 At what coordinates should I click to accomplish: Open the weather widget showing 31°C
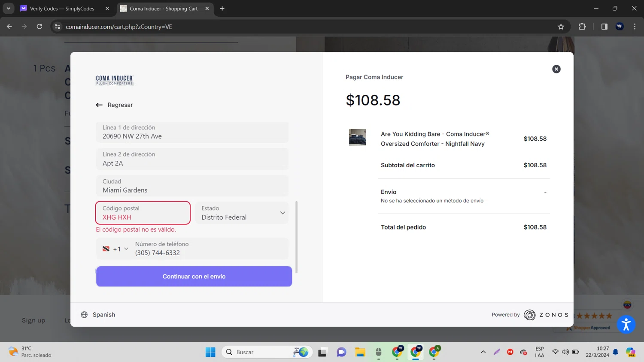pyautogui.click(x=30, y=352)
